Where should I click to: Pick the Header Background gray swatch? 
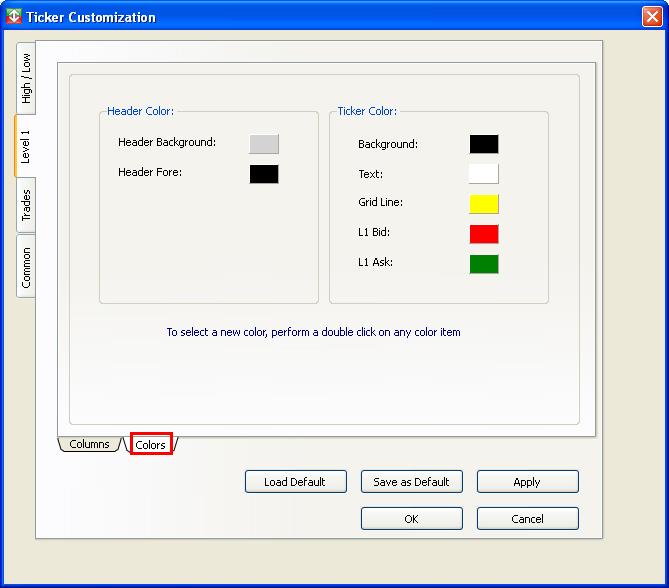[x=264, y=144]
